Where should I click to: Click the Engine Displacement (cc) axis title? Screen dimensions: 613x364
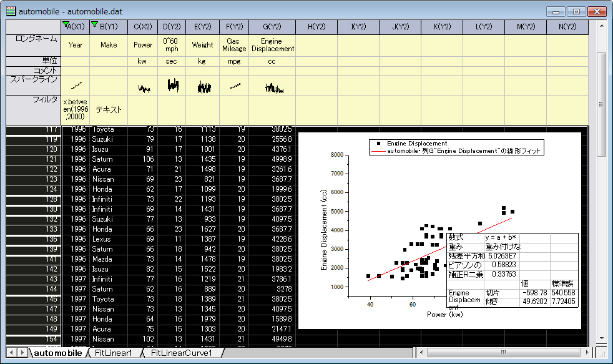[324, 230]
